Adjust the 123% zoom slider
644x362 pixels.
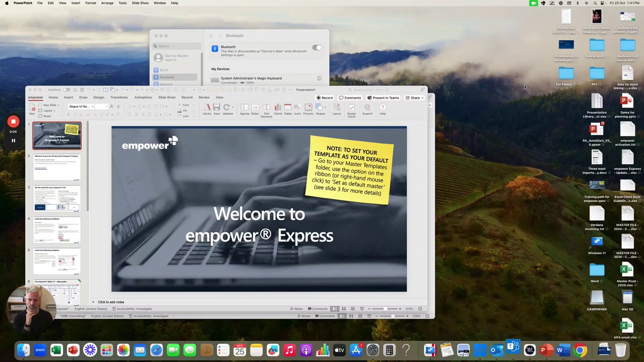[x=385, y=309]
